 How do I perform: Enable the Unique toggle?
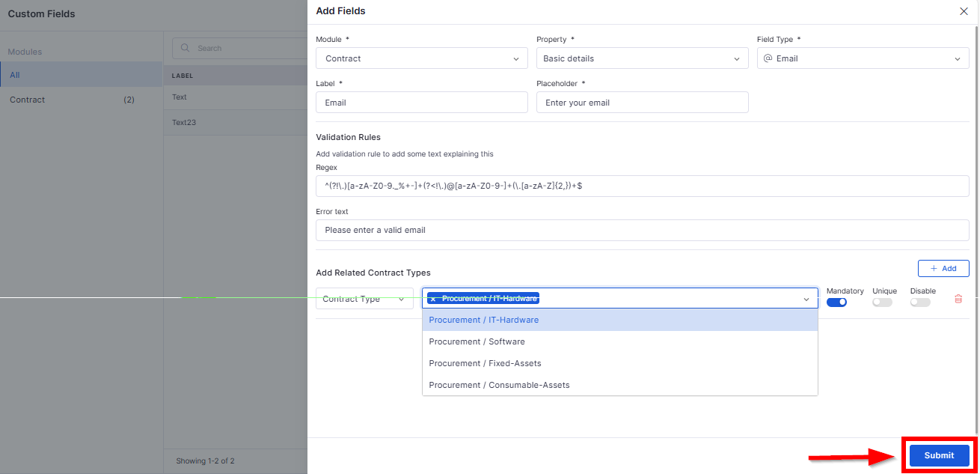point(882,303)
